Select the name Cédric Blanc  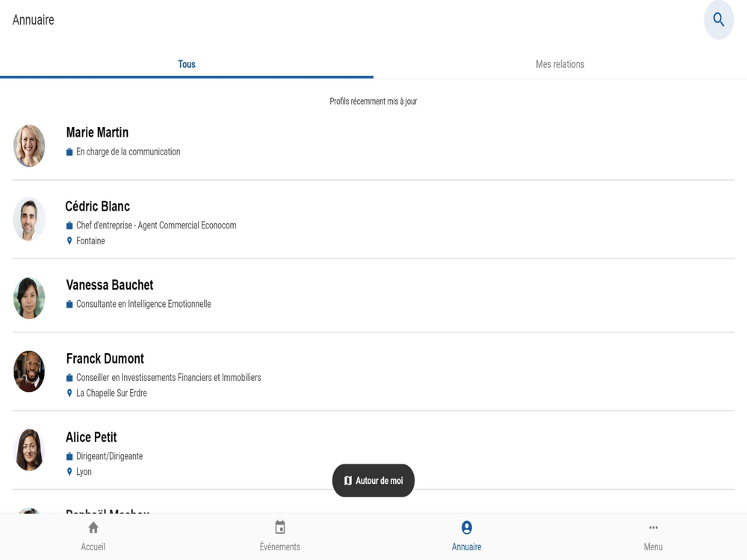[x=97, y=206]
